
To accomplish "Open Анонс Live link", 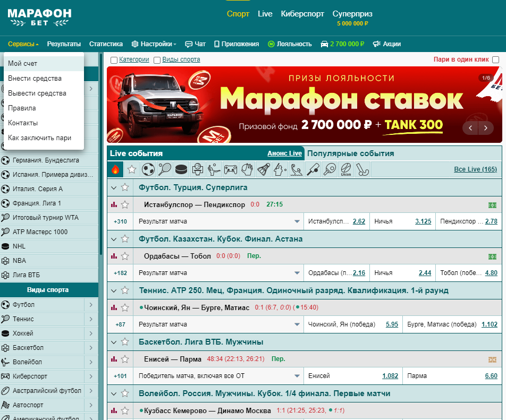I will pyautogui.click(x=284, y=153).
